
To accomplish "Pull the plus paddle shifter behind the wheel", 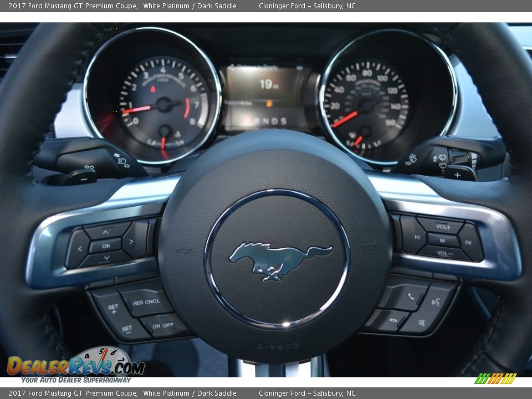I will coord(458,175).
